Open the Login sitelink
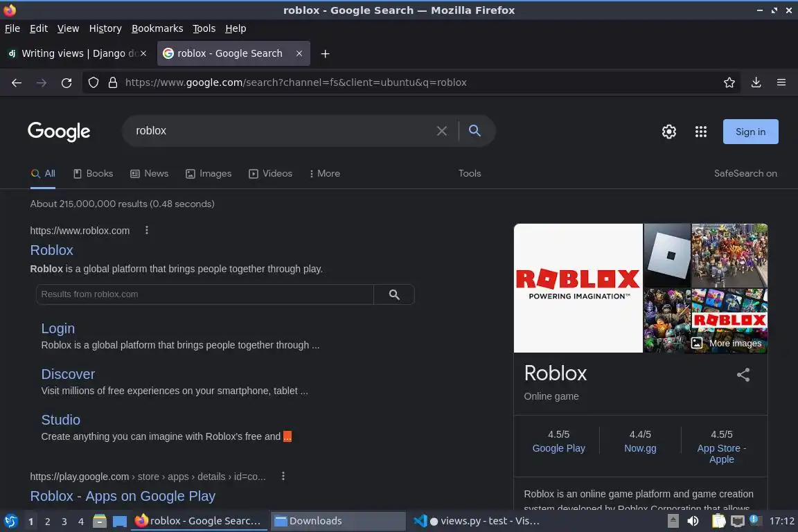The image size is (798, 532). (58, 328)
